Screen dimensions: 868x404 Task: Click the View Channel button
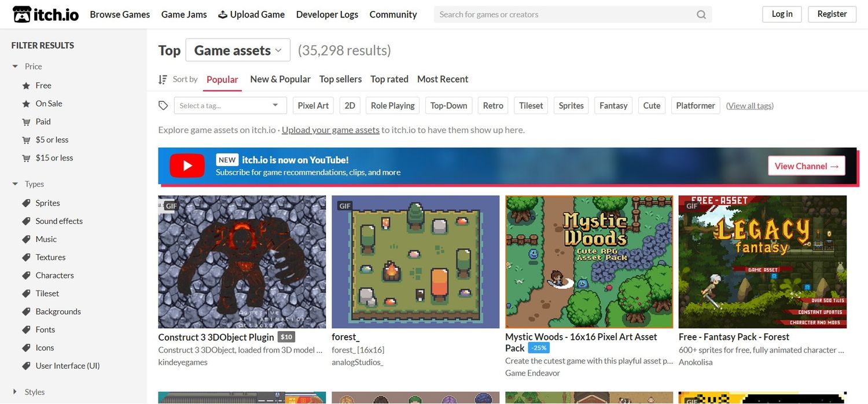click(x=807, y=166)
